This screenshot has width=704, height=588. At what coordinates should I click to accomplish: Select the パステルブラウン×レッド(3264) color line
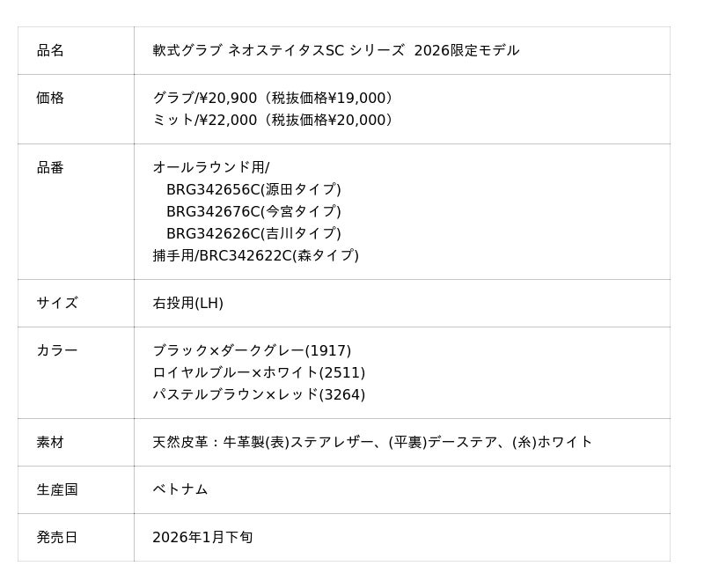click(x=259, y=395)
